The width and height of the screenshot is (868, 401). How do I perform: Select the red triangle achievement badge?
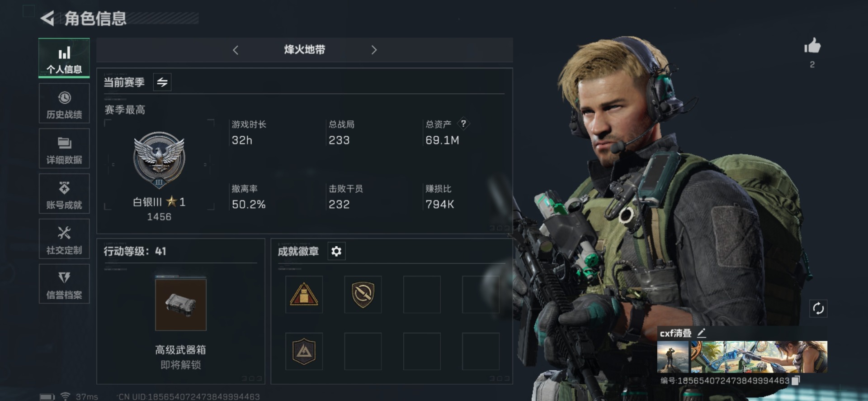pos(304,294)
